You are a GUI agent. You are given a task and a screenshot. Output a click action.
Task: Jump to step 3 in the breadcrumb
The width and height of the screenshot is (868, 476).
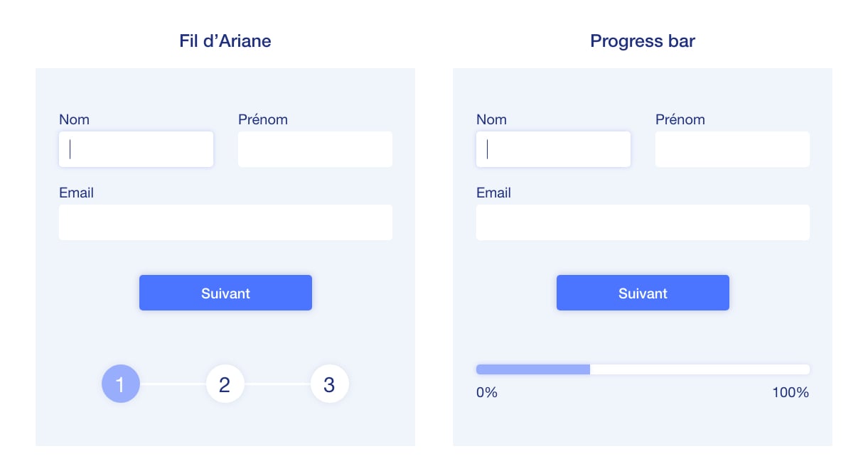click(329, 384)
